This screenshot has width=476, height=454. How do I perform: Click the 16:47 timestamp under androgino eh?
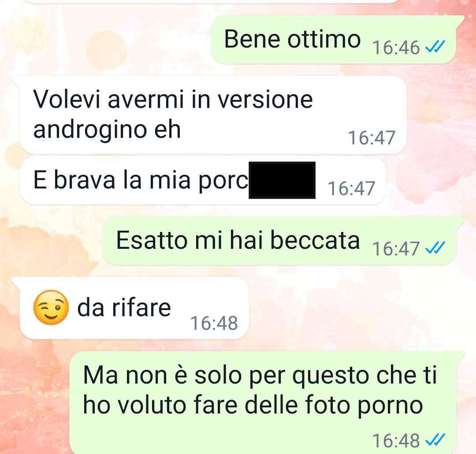click(372, 138)
